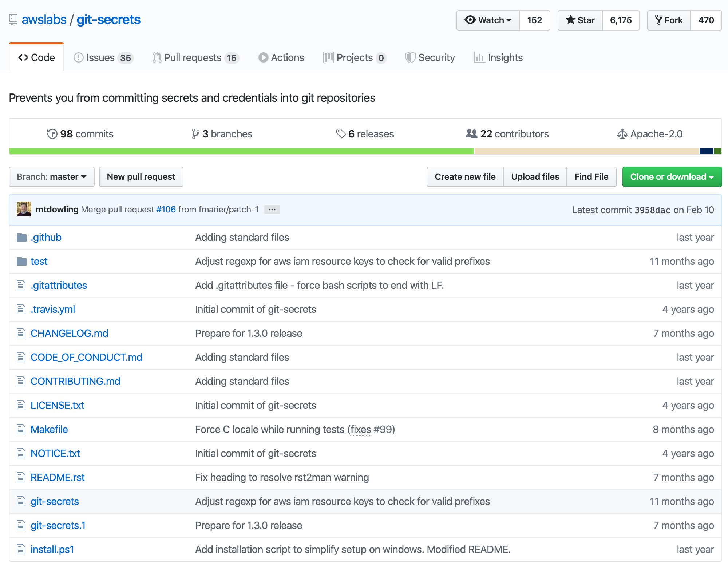Viewport: 728px width, 566px height.
Task: Select the Code tab
Action: pyautogui.click(x=37, y=57)
